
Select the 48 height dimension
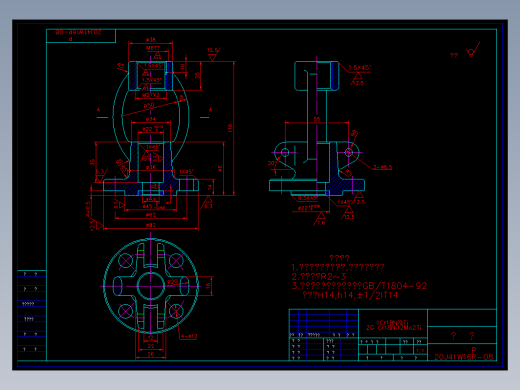[220, 169]
